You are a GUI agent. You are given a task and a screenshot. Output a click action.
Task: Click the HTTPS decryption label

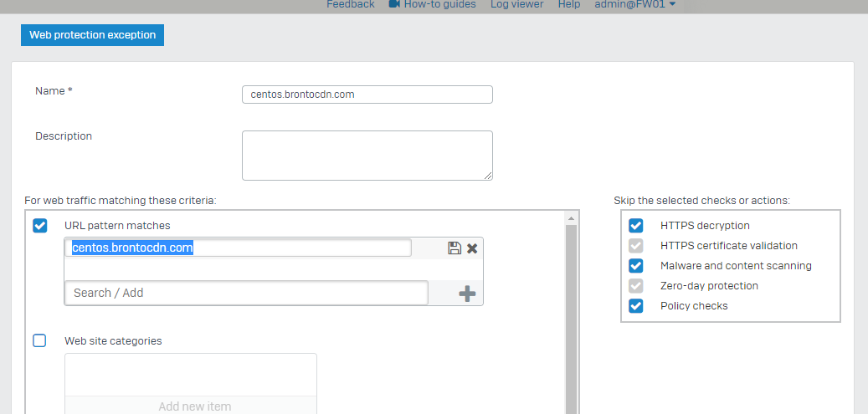point(705,225)
